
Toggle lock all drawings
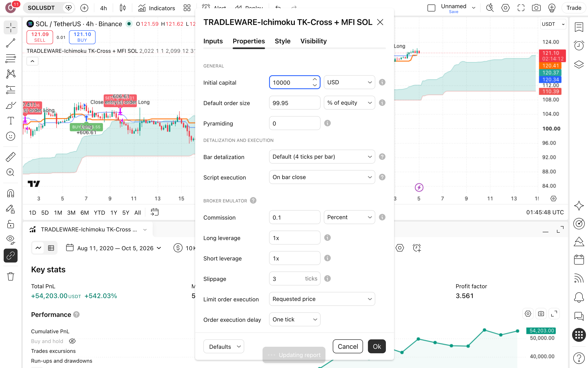coord(10,224)
